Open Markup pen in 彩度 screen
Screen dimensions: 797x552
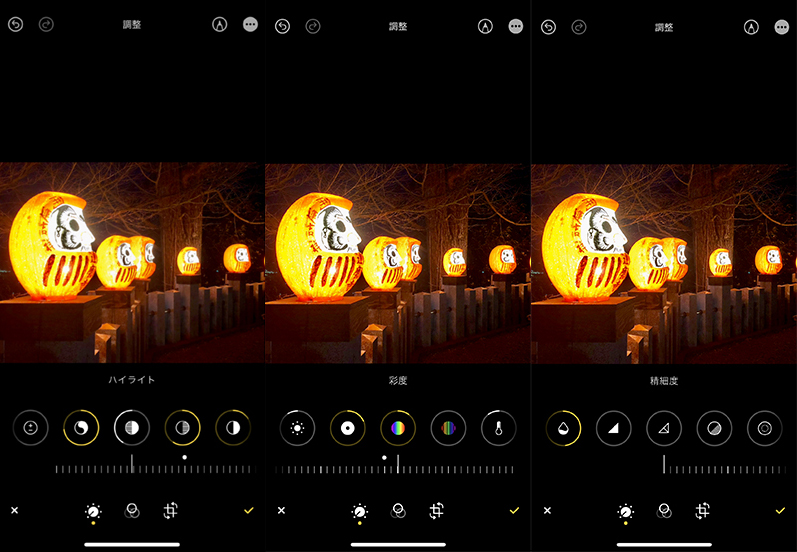pos(485,26)
